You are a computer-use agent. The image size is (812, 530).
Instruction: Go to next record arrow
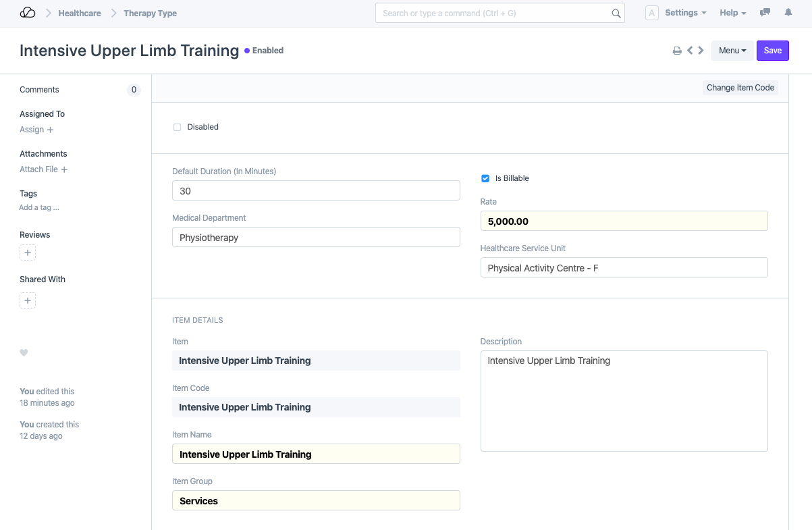point(701,51)
